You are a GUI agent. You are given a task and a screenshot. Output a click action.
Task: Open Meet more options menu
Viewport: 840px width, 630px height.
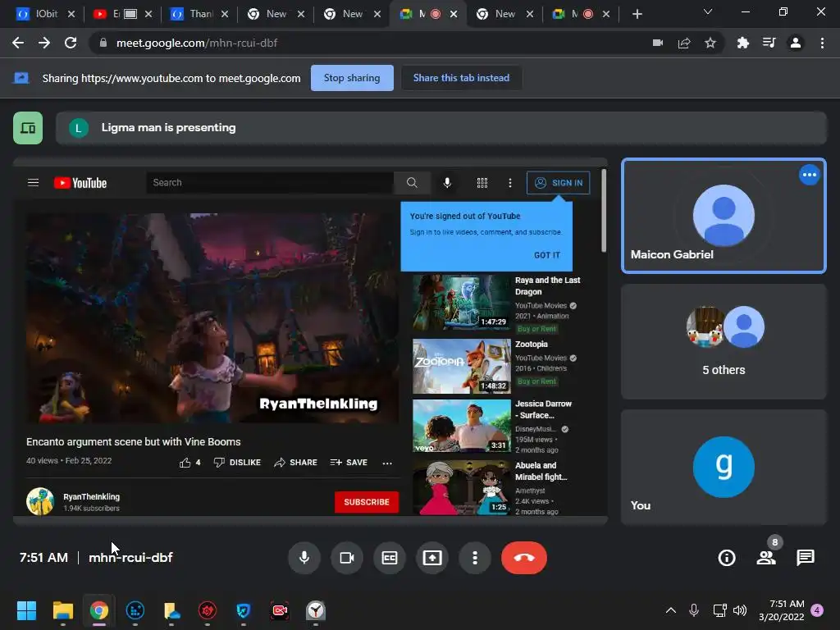(475, 558)
